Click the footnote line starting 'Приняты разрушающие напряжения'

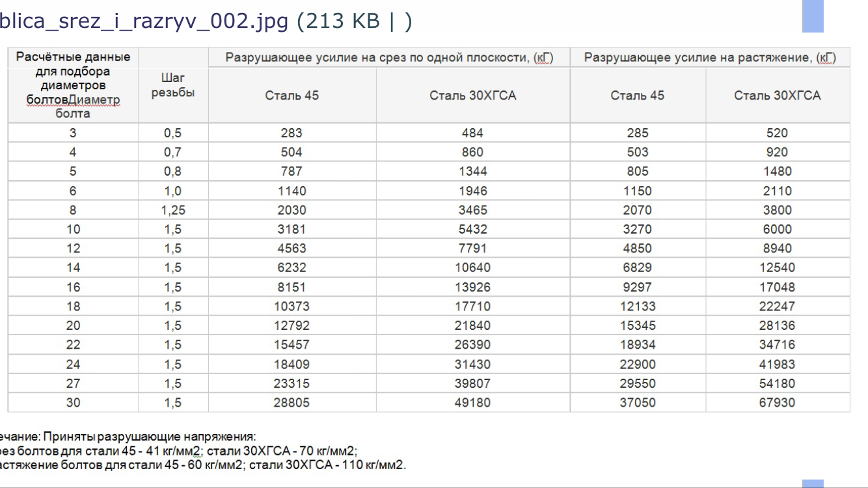click(x=130, y=437)
